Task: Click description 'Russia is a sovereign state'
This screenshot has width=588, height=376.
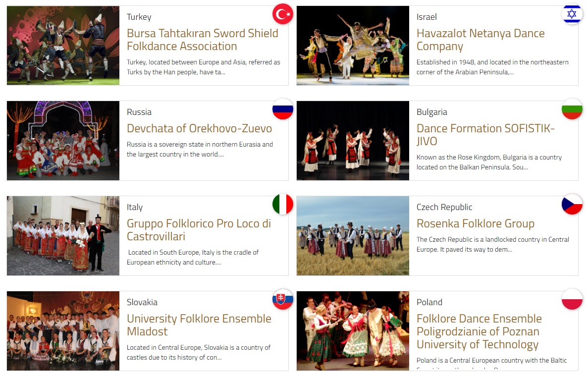Action: coord(200,149)
